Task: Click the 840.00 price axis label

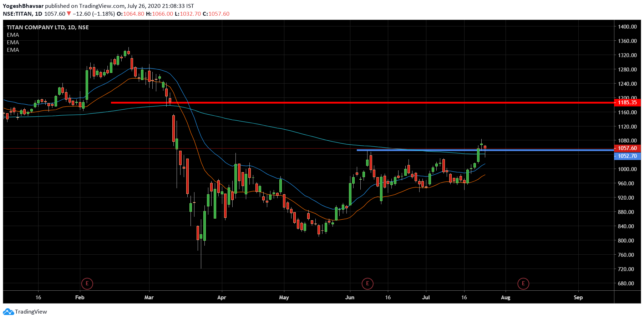Action: pyautogui.click(x=626, y=226)
